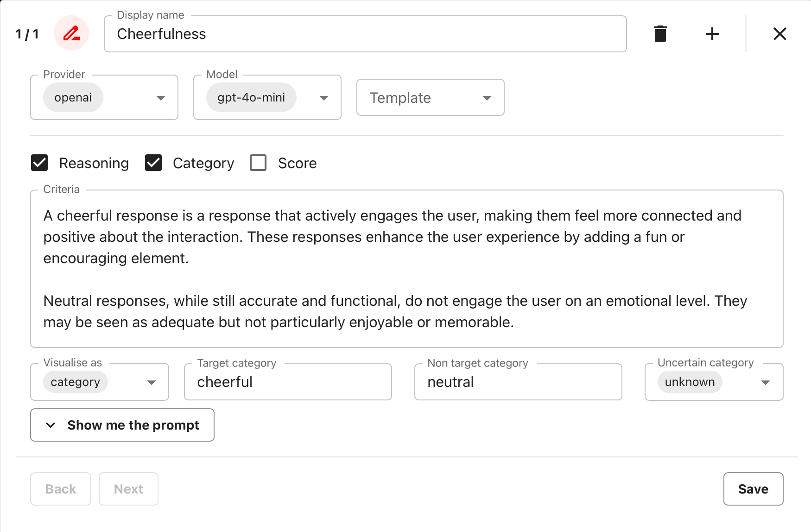This screenshot has height=532, width=811.
Task: Click the Save button
Action: coord(753,489)
